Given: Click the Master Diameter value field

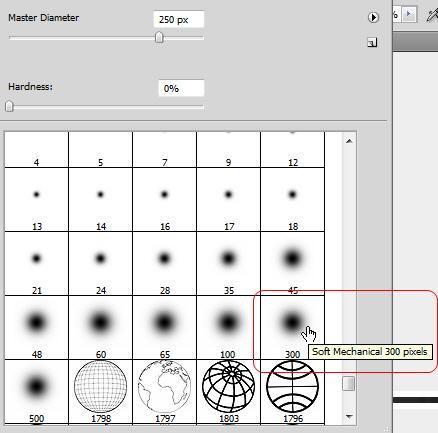Looking at the screenshot, I should (x=179, y=19).
